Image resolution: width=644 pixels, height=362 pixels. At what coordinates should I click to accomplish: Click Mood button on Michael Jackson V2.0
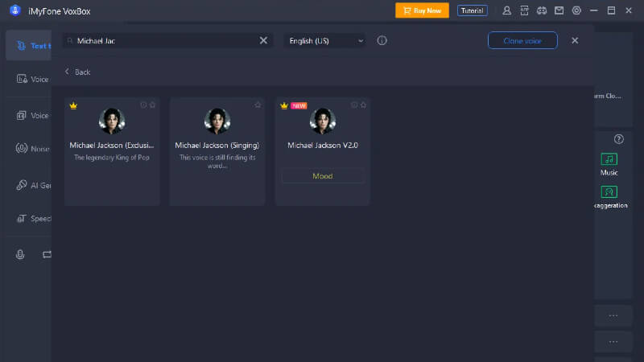[323, 176]
